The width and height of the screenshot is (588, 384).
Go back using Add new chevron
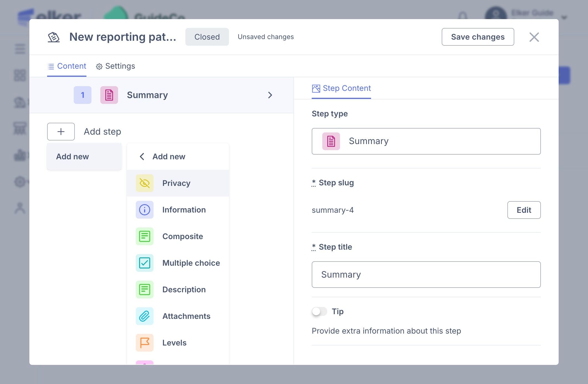(142, 157)
